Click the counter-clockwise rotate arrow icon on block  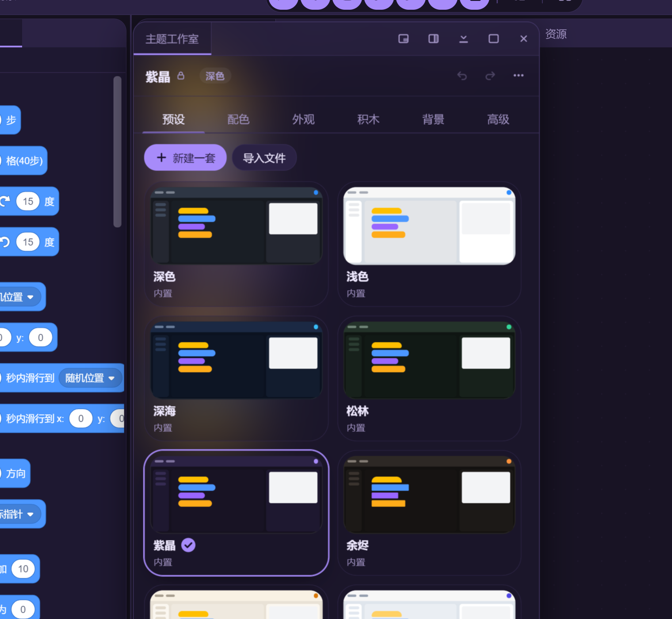click(5, 242)
